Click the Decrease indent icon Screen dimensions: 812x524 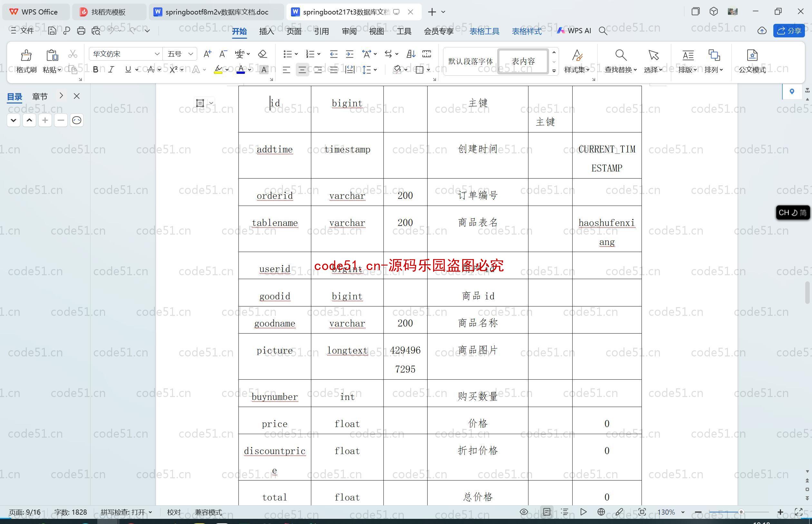tap(333, 54)
